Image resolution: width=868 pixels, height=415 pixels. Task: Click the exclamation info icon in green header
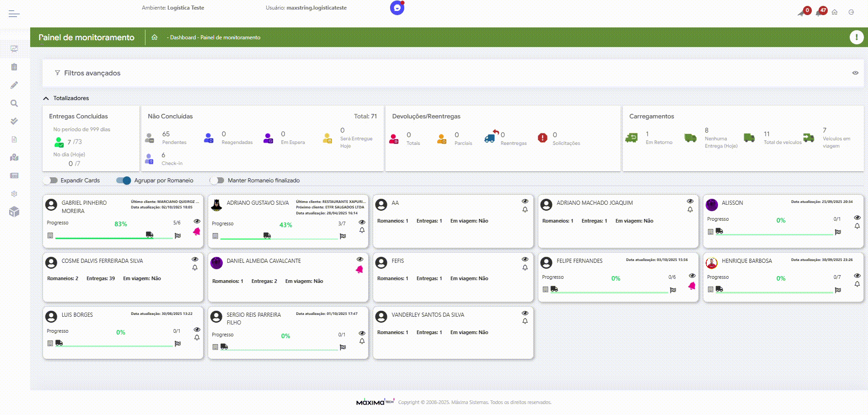tap(856, 37)
